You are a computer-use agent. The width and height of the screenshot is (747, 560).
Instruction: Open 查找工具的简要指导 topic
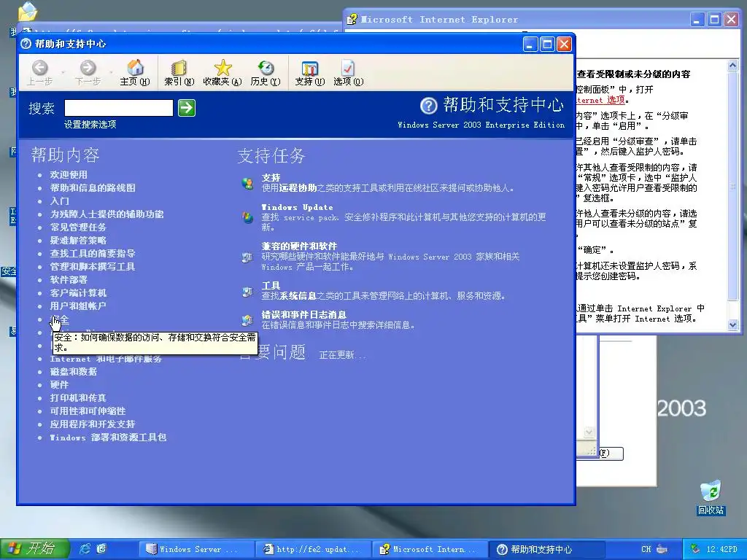click(x=93, y=253)
